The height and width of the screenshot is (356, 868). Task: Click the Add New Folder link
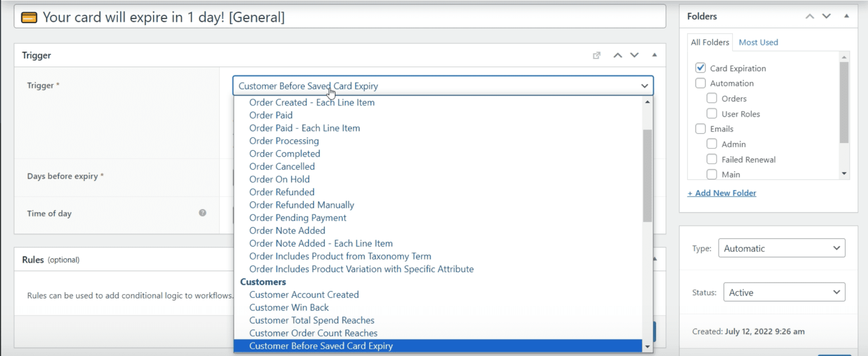(x=722, y=193)
